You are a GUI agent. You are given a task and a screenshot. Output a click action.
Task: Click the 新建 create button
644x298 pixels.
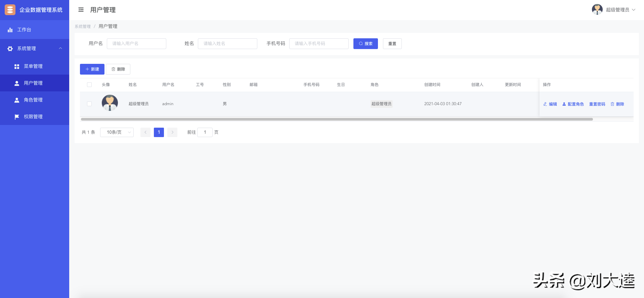click(x=92, y=69)
